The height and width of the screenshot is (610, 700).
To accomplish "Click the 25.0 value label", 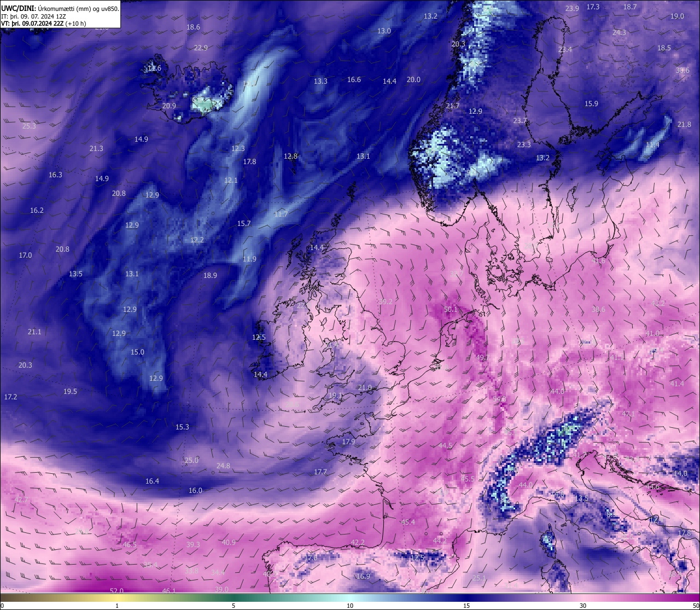I will tap(191, 461).
